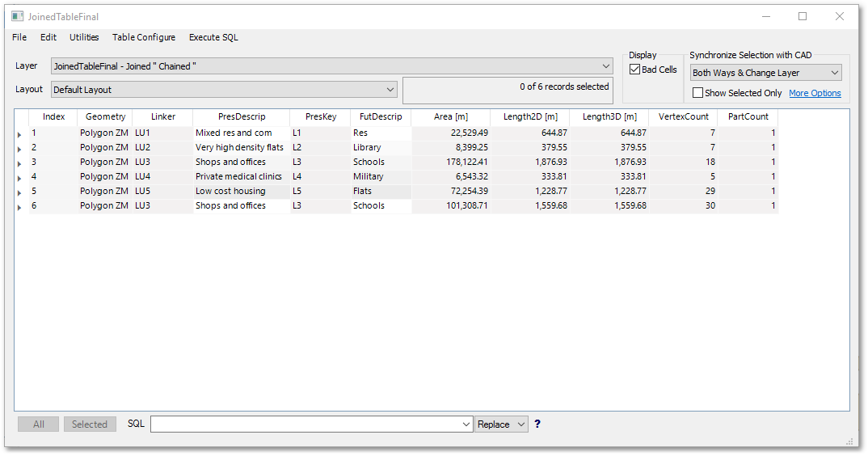
Task: Open the Utilities menu
Action: [x=84, y=37]
